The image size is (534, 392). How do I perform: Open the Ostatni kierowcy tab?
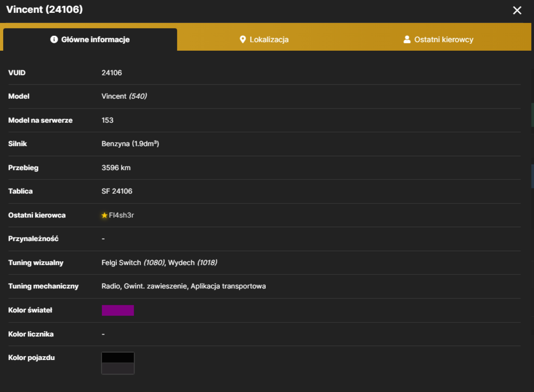tap(438, 40)
